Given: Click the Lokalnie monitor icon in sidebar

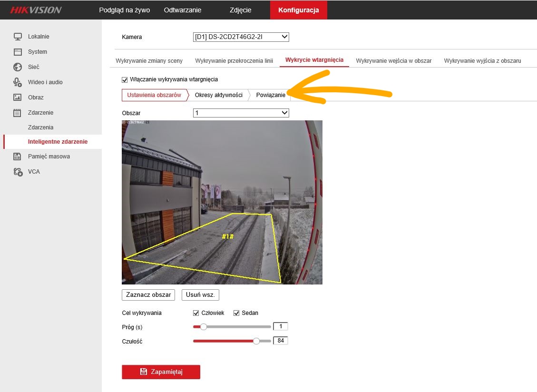Looking at the screenshot, I should [18, 37].
